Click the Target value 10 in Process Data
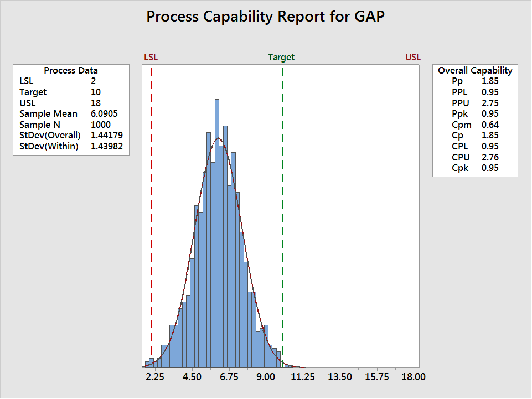 click(96, 92)
